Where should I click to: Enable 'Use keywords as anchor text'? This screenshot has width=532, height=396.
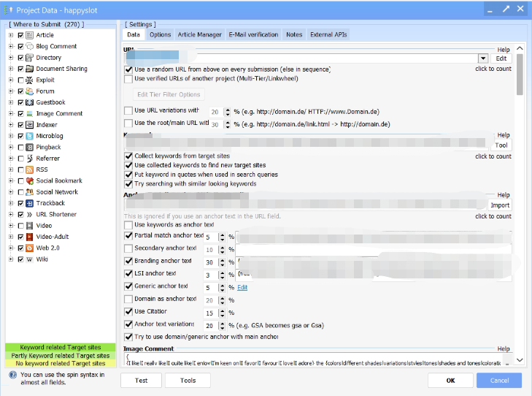pos(128,225)
